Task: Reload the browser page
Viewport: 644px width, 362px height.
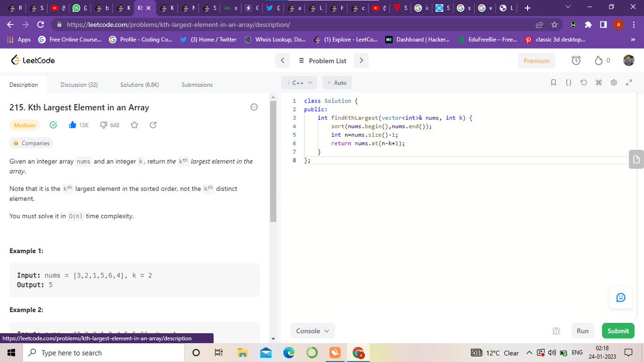Action: (x=40, y=25)
